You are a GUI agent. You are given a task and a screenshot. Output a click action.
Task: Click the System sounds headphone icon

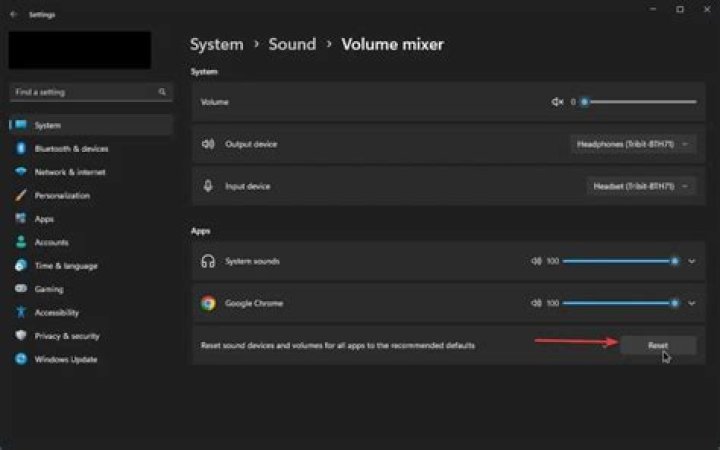click(208, 261)
